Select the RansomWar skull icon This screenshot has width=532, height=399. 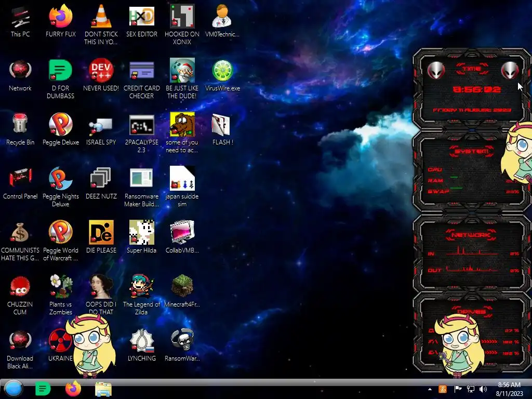tap(182, 345)
